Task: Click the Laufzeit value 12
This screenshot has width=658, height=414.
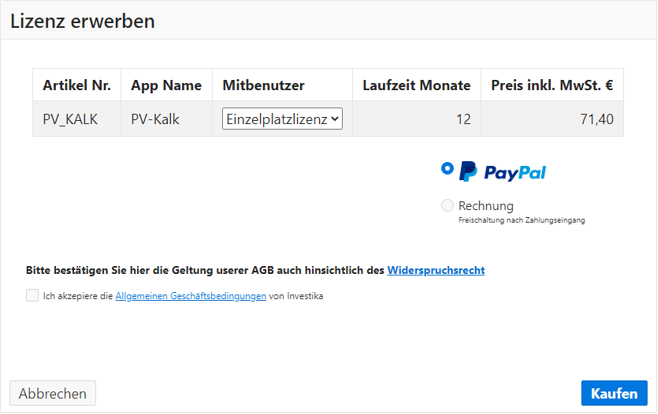Action: pos(463,120)
